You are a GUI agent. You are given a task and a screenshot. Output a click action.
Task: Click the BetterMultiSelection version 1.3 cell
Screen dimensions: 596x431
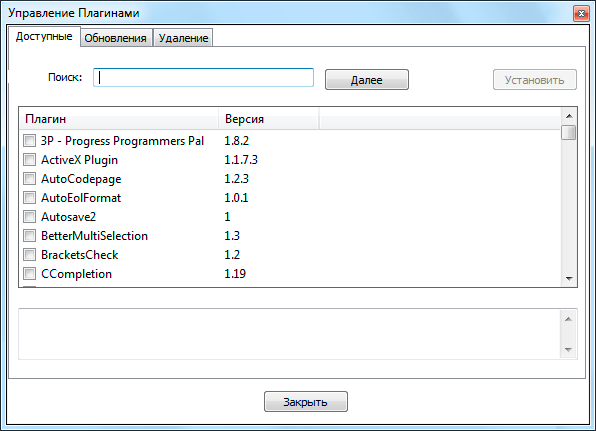coord(232,236)
